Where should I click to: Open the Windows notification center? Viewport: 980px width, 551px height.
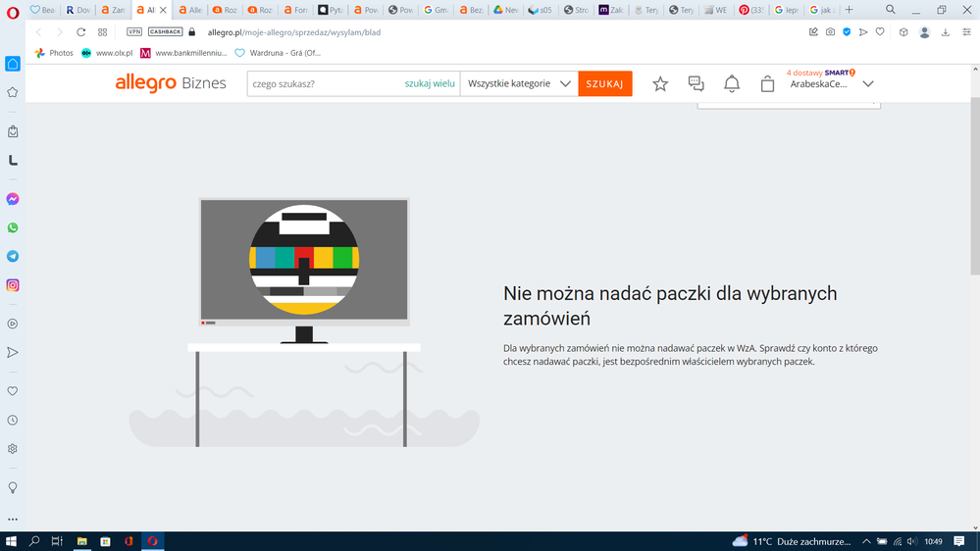point(959,541)
